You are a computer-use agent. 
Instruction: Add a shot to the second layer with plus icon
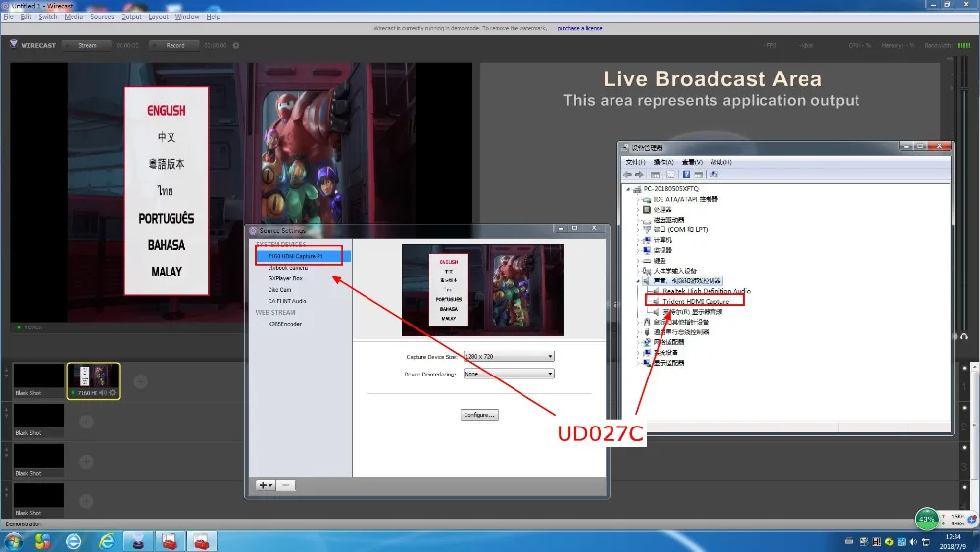(86, 422)
